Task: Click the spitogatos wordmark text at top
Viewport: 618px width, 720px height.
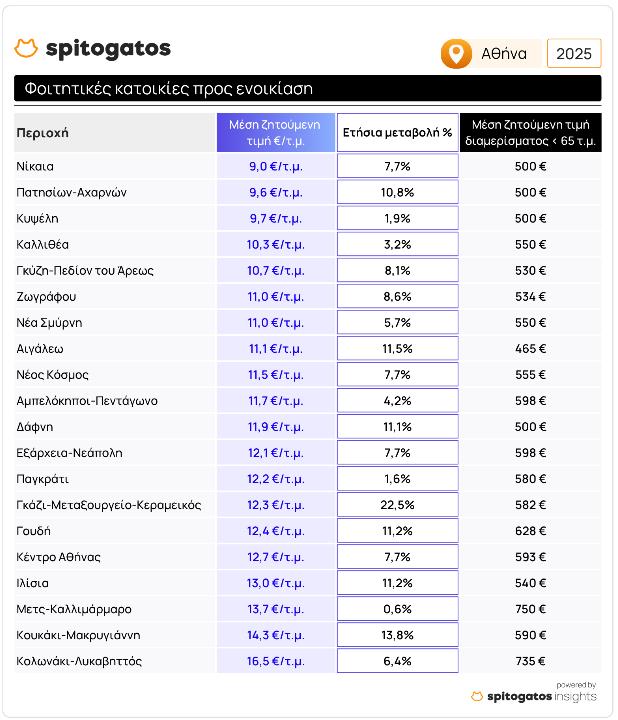Action: click(x=108, y=49)
